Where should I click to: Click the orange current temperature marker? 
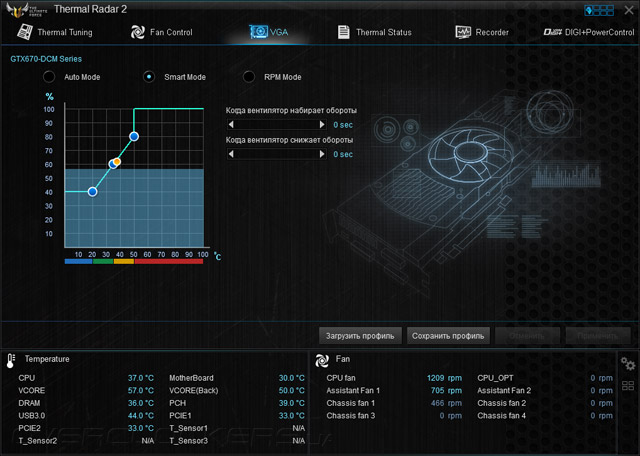pos(117,162)
